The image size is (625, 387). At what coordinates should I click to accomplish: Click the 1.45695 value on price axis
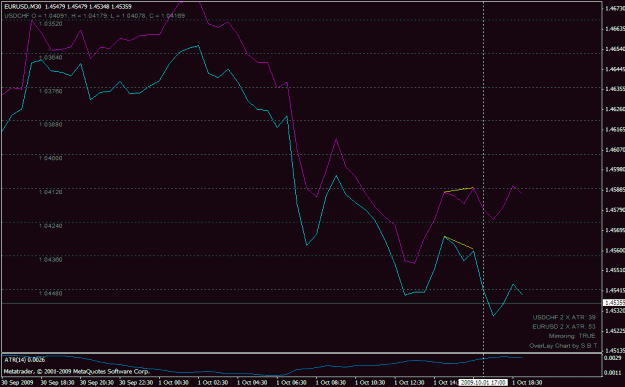tap(615, 230)
